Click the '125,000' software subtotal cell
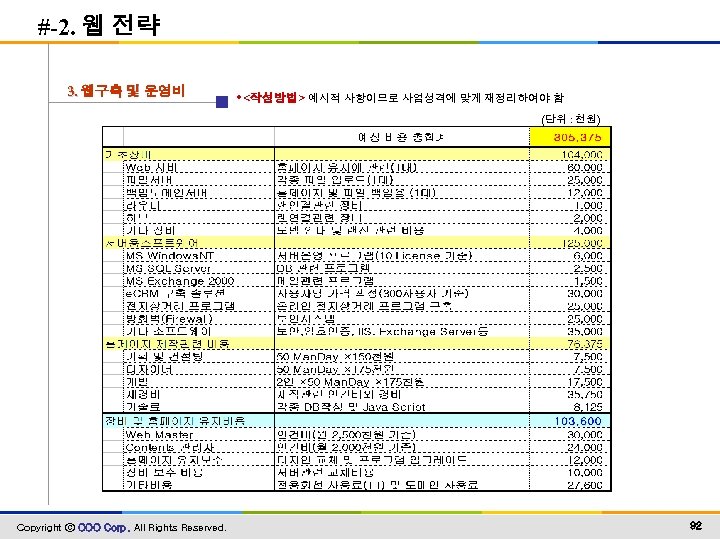This screenshot has width=720, height=540. [x=582, y=243]
